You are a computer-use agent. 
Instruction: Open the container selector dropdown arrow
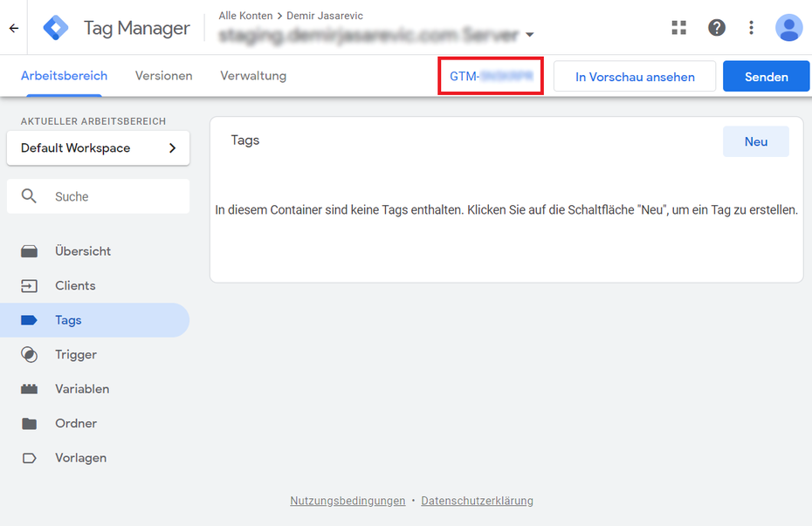(529, 35)
